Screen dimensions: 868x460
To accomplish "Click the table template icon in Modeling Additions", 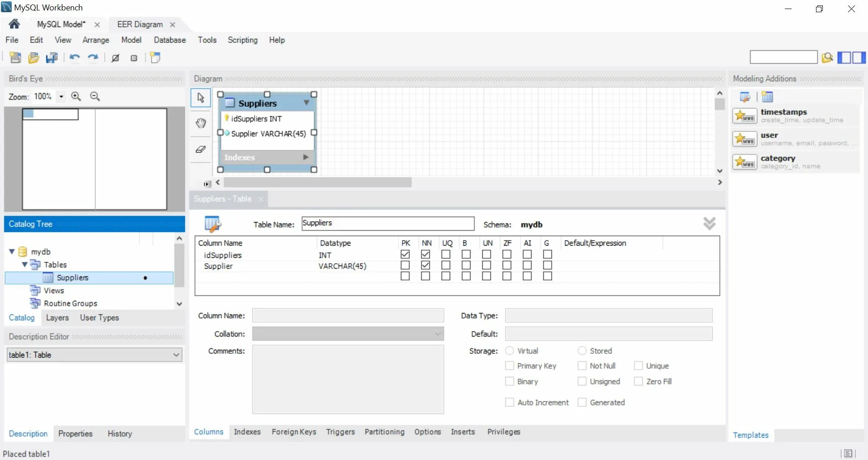I will pyautogui.click(x=767, y=97).
